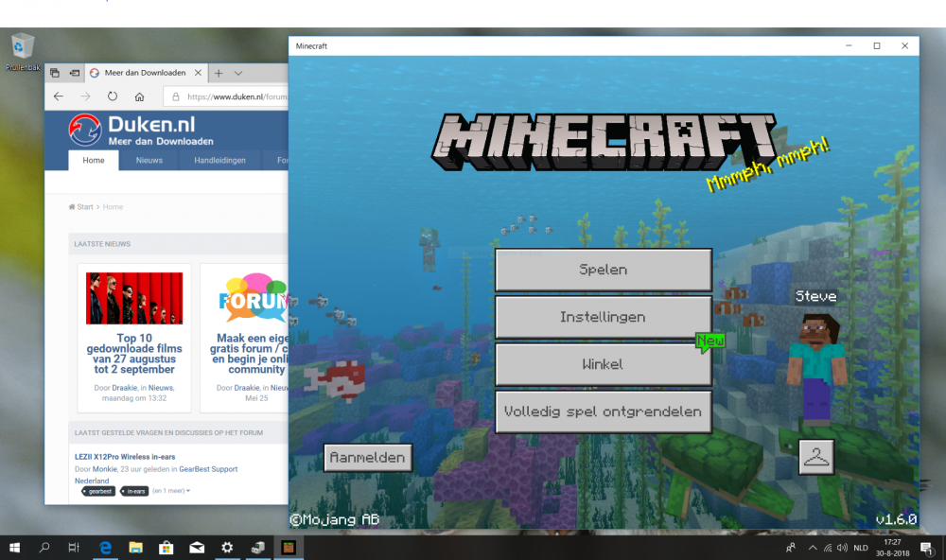Click the refresh icon in Edge
This screenshot has height=560, width=946.
click(x=113, y=96)
